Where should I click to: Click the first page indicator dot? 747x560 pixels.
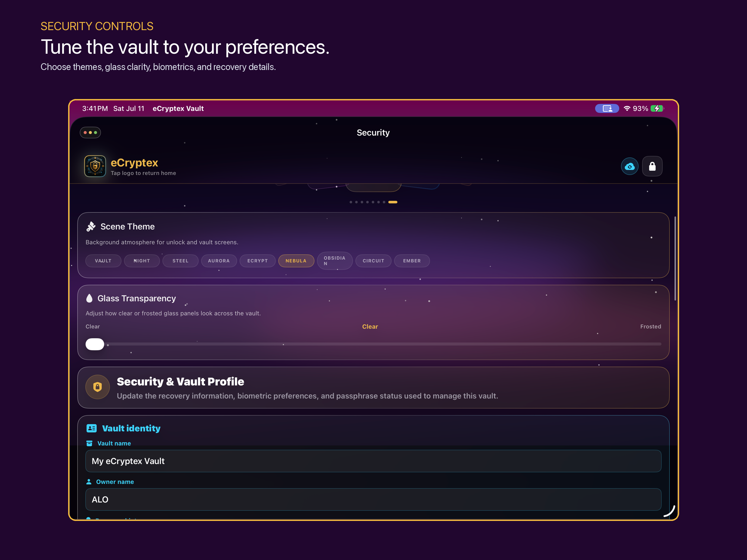(351, 202)
